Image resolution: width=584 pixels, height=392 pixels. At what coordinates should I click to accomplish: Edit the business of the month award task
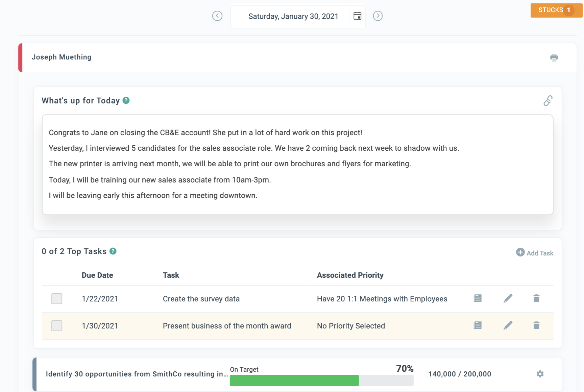pos(508,325)
